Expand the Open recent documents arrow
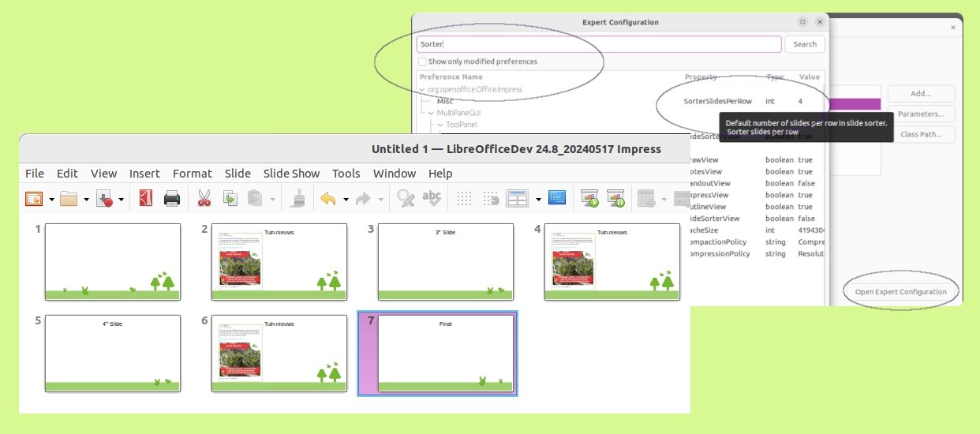 (86, 200)
